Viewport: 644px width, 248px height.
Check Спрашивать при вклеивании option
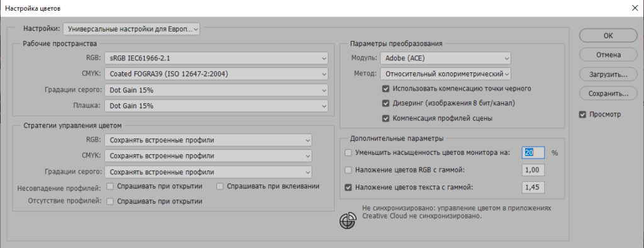click(219, 186)
